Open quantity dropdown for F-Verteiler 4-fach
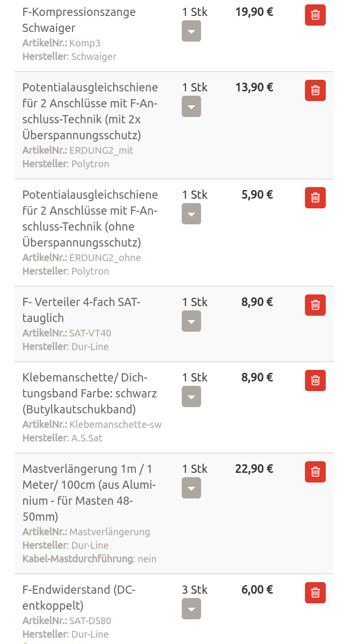 click(191, 322)
